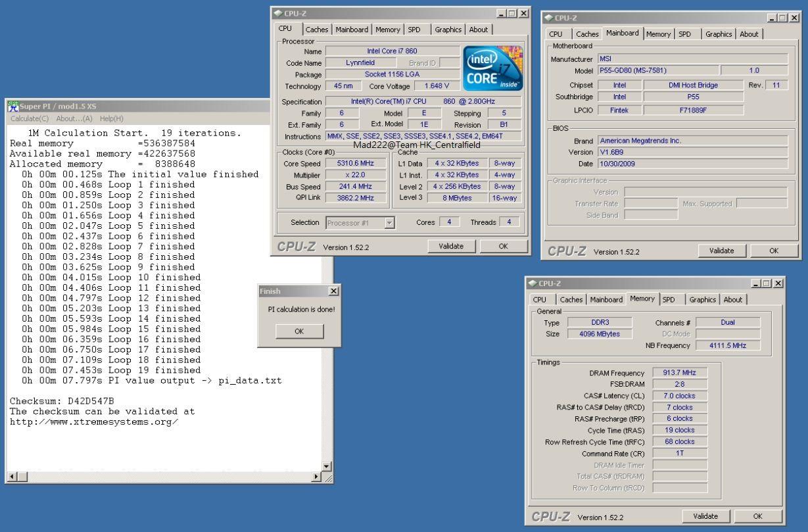Switch to Memory tab in CPU window
Viewport: 808px width, 532px height.
point(387,30)
